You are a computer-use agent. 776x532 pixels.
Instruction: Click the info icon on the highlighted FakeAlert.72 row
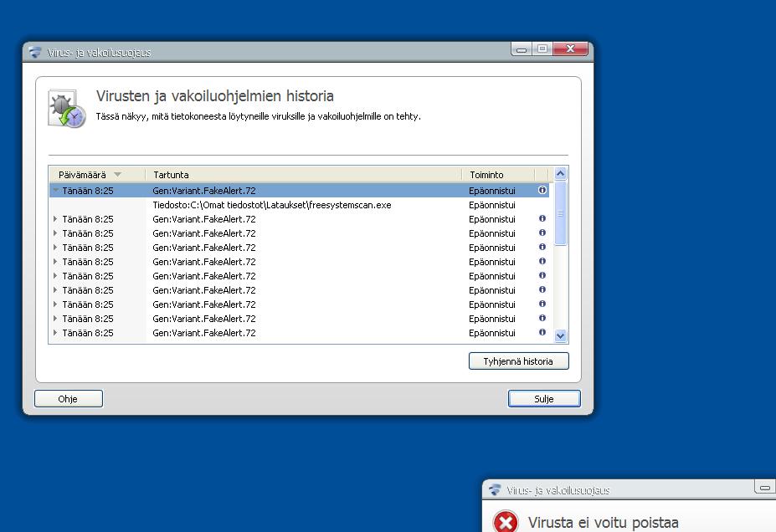(x=542, y=191)
